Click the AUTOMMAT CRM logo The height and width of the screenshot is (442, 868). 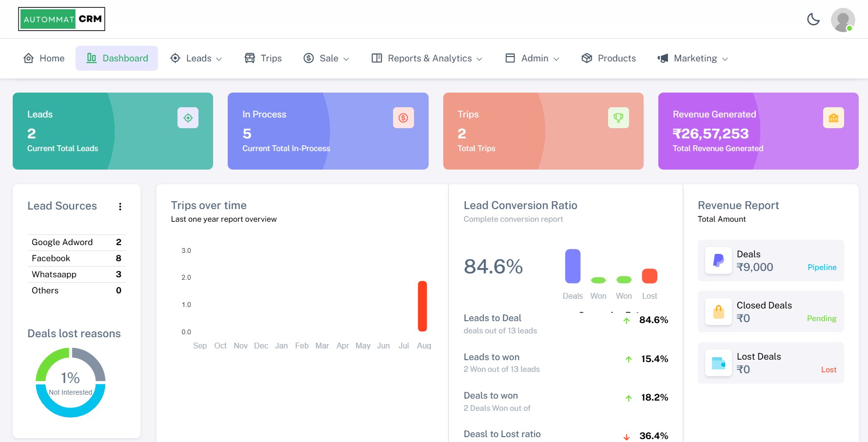61,19
